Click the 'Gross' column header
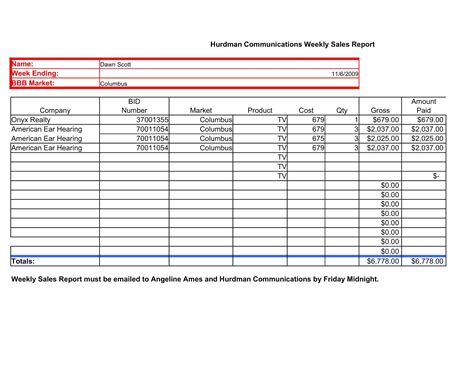This screenshot has width=474, height=366. (380, 110)
